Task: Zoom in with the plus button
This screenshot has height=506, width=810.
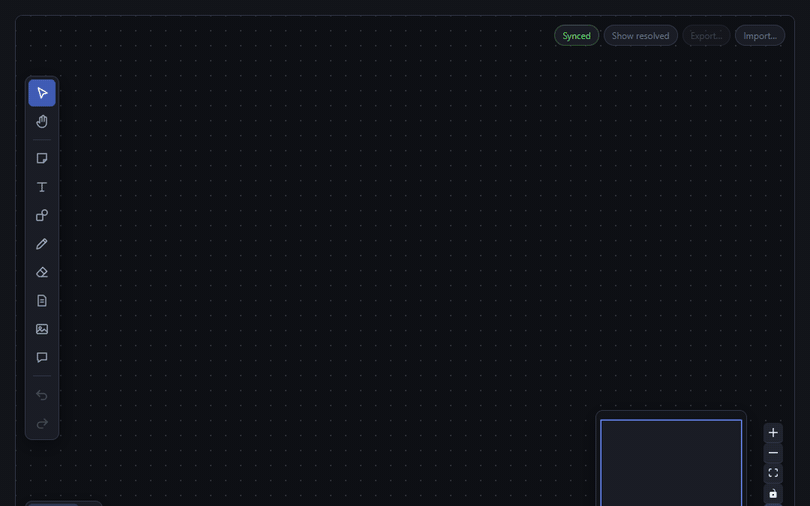Action: [773, 433]
